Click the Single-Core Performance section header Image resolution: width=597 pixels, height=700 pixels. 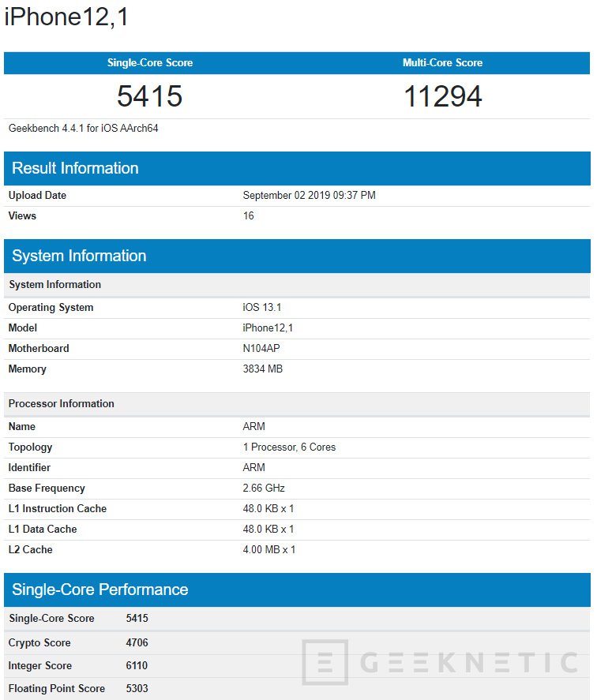(x=297, y=590)
